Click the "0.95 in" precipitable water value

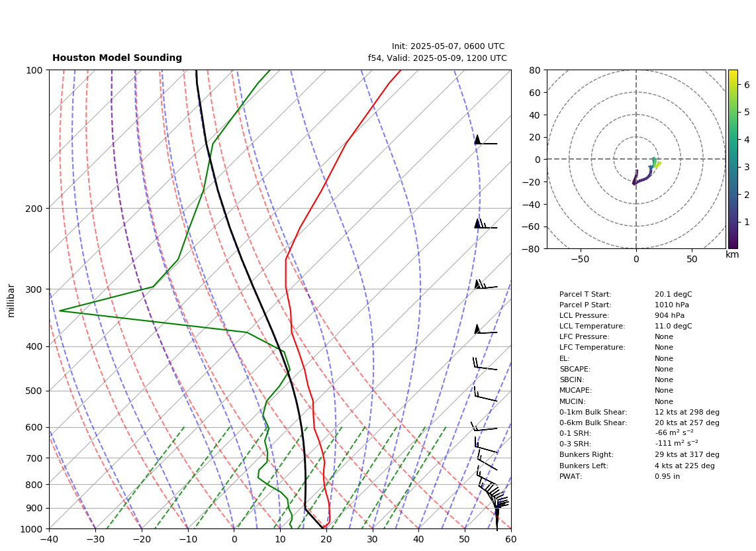[x=667, y=476]
